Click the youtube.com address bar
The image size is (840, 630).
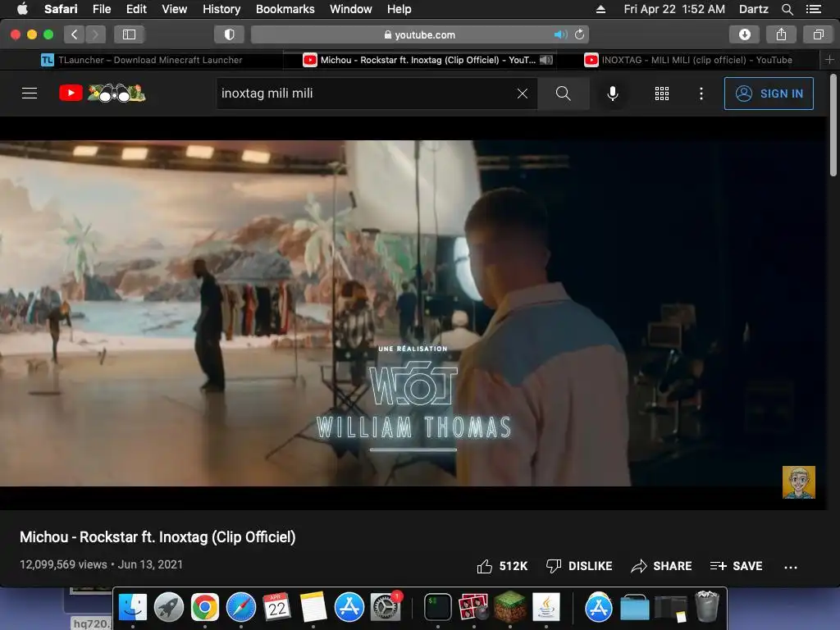[x=419, y=34]
